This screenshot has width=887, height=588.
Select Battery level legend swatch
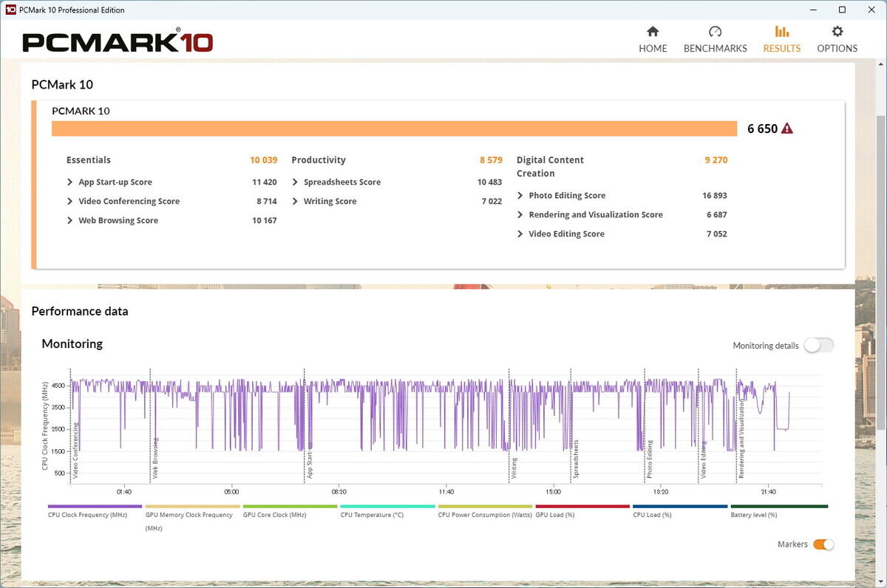pyautogui.click(x=778, y=507)
